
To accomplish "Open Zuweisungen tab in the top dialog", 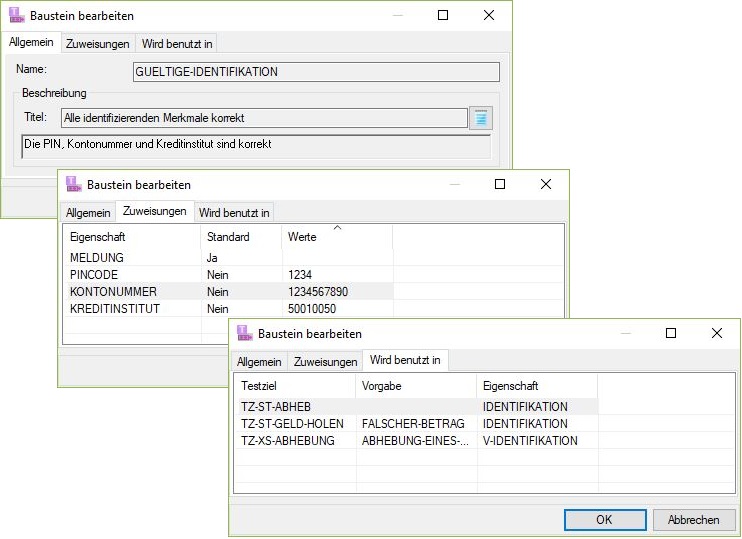I will point(97,43).
